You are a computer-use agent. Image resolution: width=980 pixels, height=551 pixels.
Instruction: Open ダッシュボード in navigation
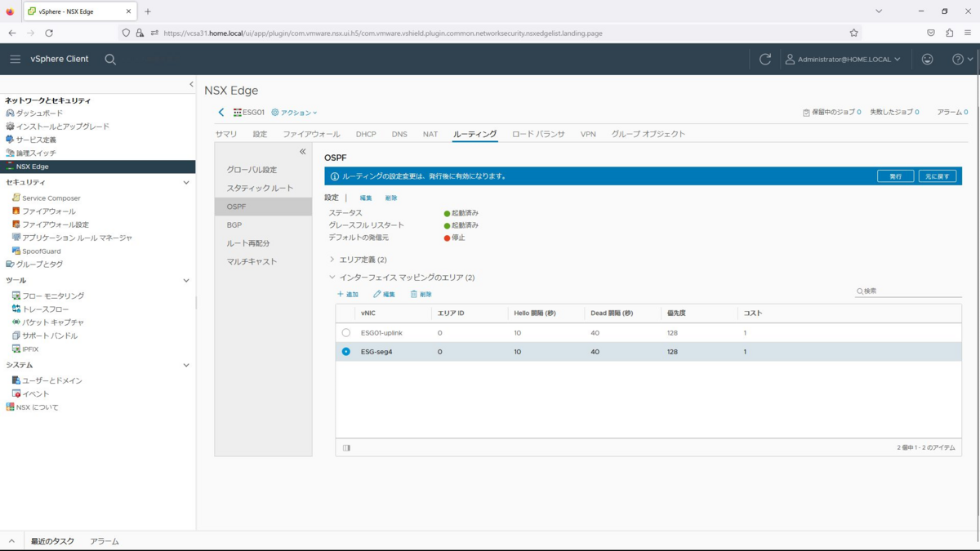click(39, 113)
